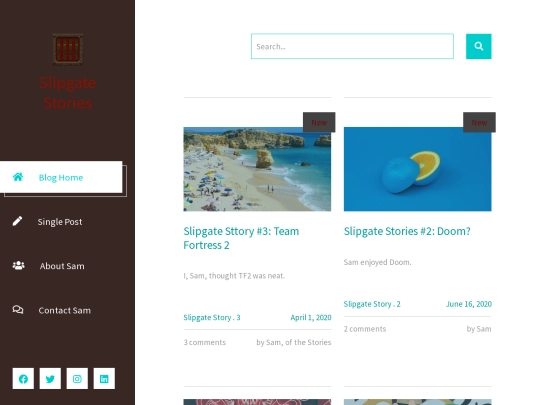The height and width of the screenshot is (405, 540).
Task: Click the by Sam author text
Action: pos(479,329)
